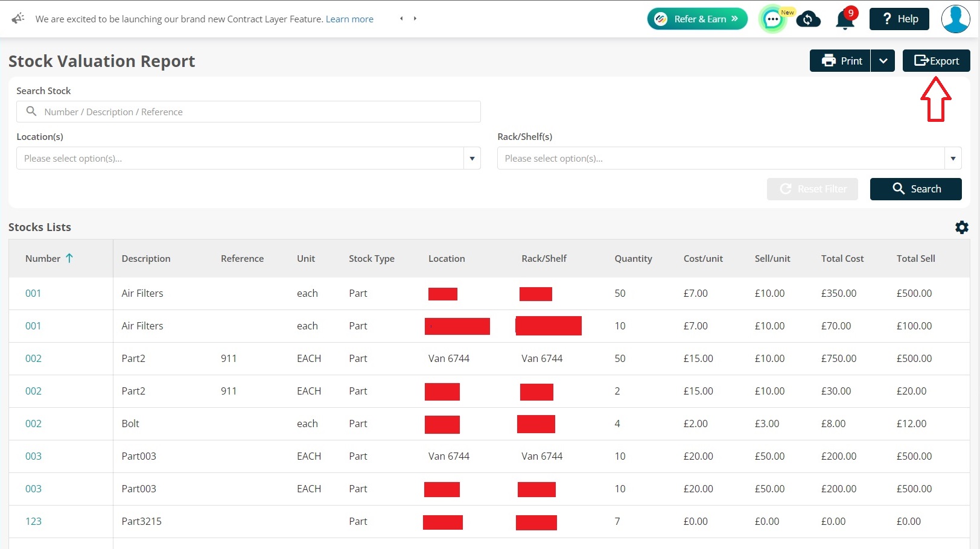Sort by Total Sell column header
Screen dimensions: 980x549
click(x=915, y=258)
